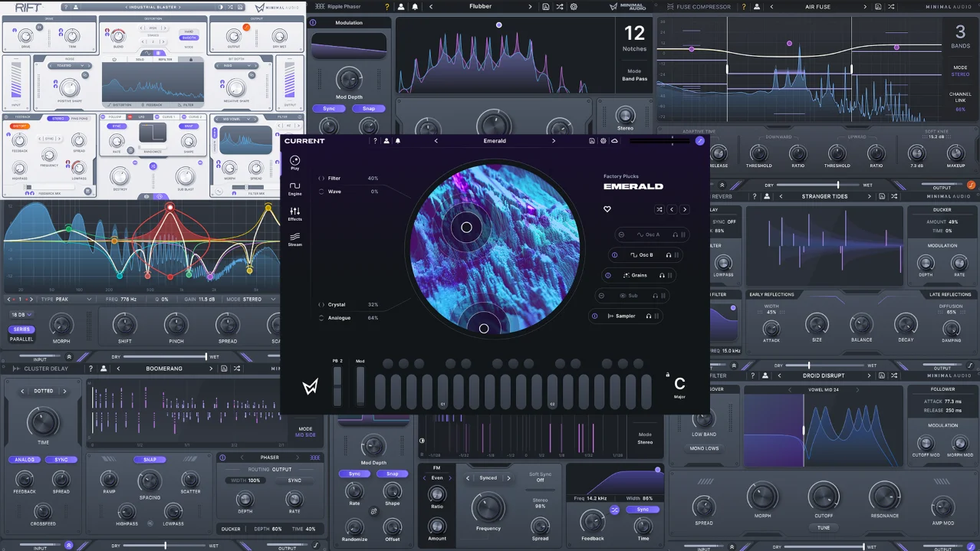Click the Mod wheel strip in Current
The width and height of the screenshot is (980, 551).
click(360, 386)
